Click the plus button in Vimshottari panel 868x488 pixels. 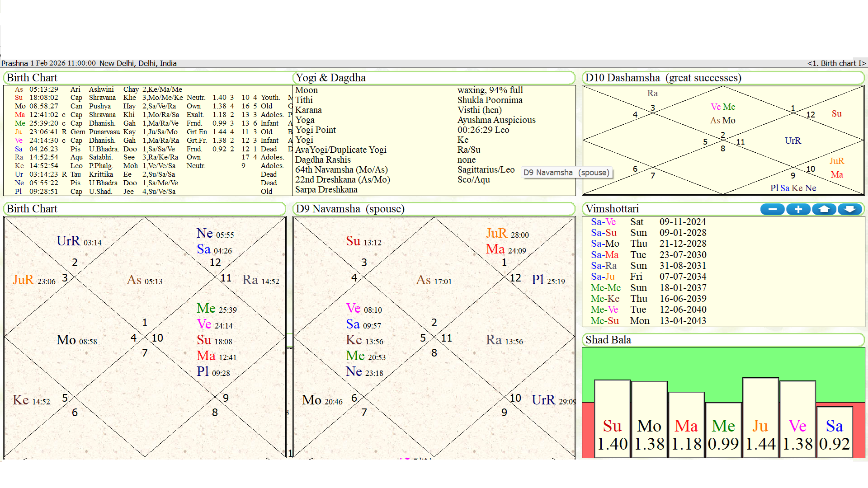pyautogui.click(x=798, y=209)
